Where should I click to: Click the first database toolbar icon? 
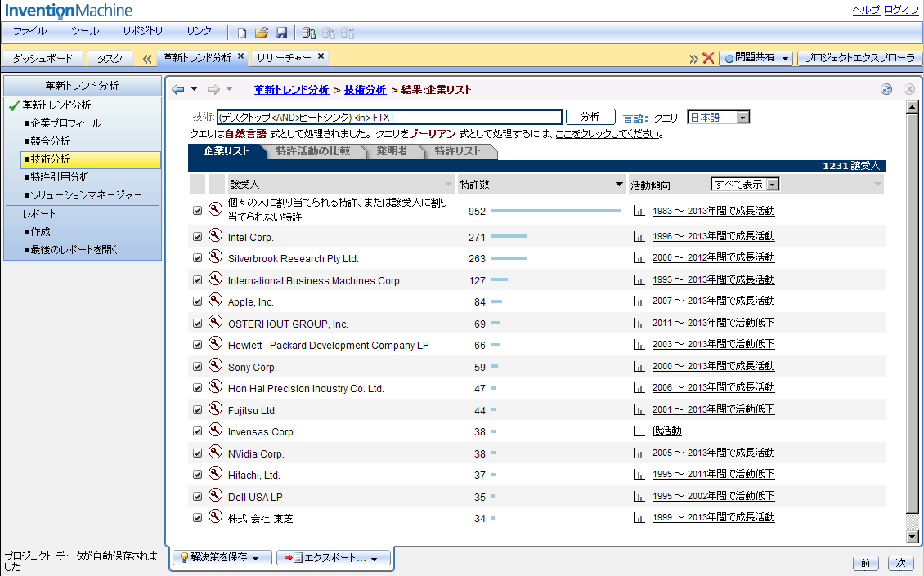[309, 33]
